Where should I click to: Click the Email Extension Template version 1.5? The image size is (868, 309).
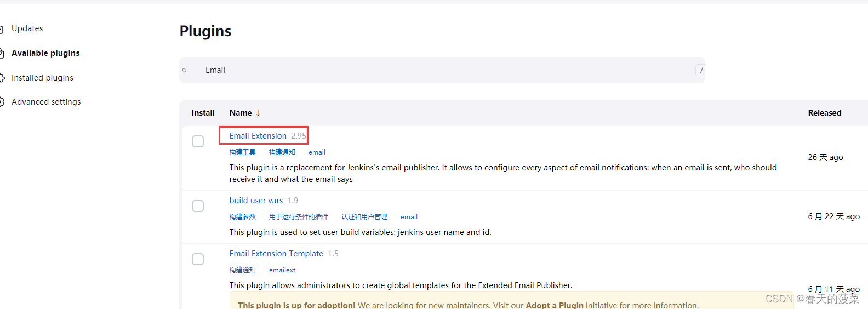point(333,254)
